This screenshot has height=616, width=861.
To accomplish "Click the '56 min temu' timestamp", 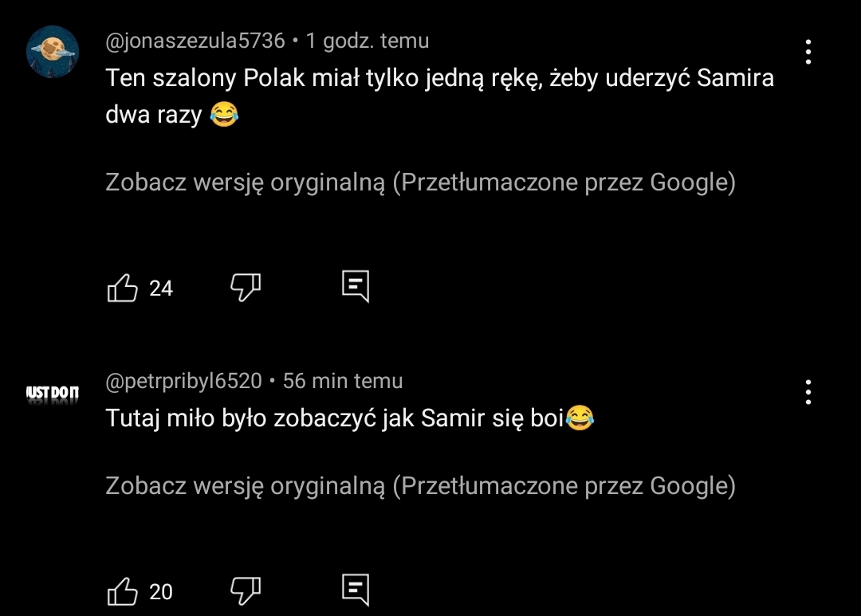I will coord(343,381).
